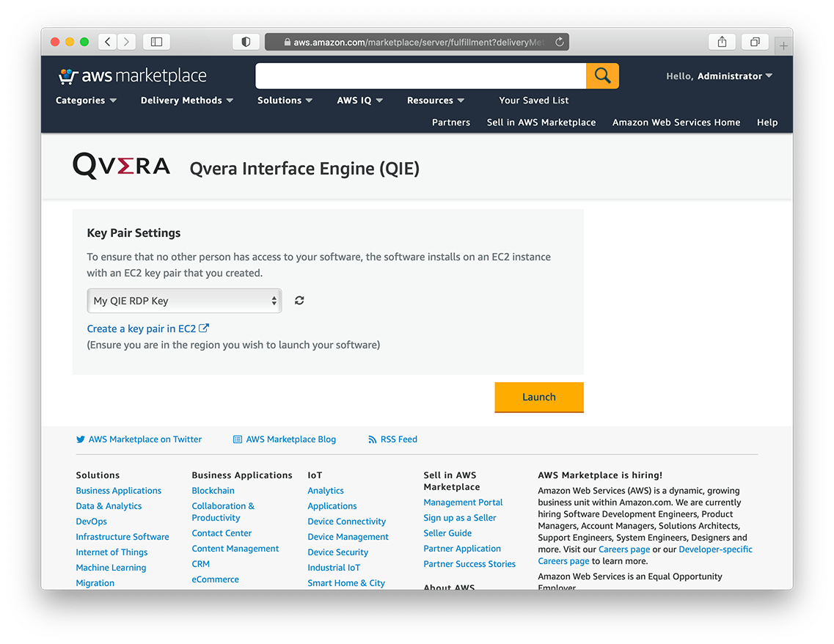Open Business Applications under Solutions footer
Image resolution: width=834 pixels, height=644 pixels.
(119, 491)
